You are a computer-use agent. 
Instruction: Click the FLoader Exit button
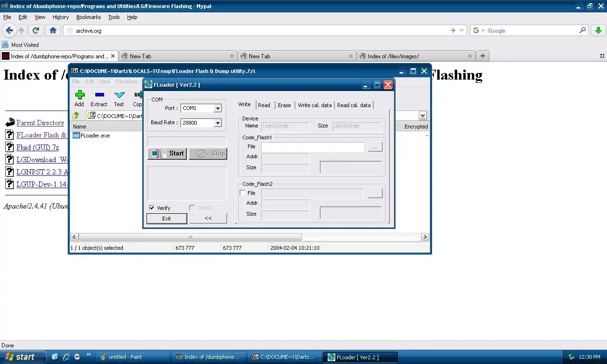click(x=166, y=218)
